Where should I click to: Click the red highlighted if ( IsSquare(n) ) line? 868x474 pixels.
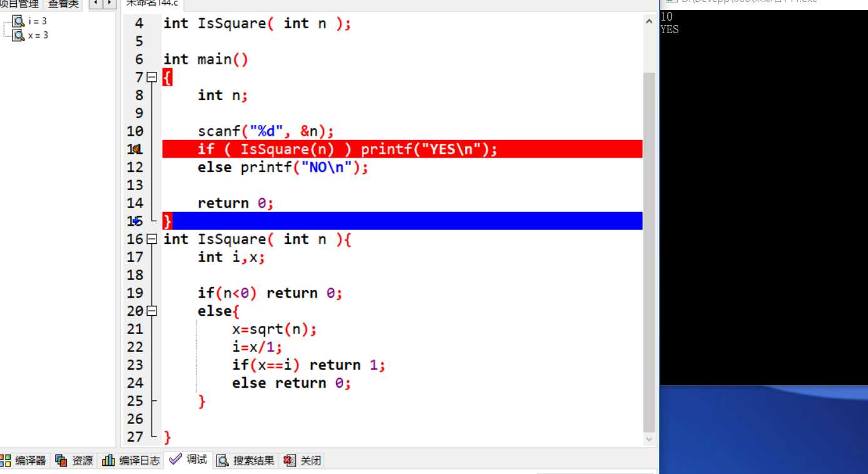point(402,149)
